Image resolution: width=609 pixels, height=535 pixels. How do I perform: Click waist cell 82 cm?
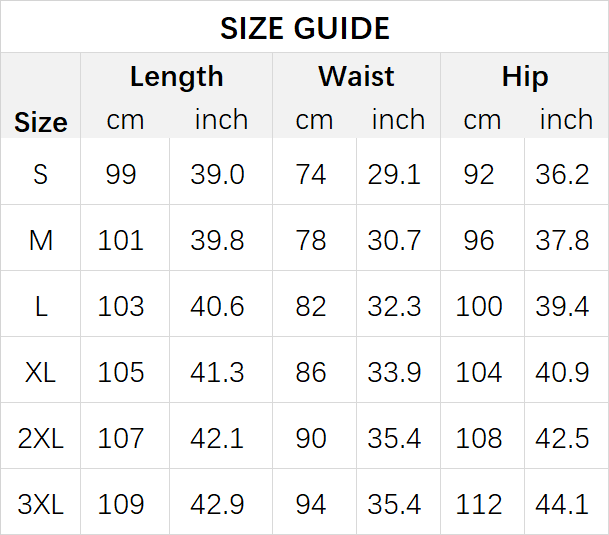(x=310, y=306)
